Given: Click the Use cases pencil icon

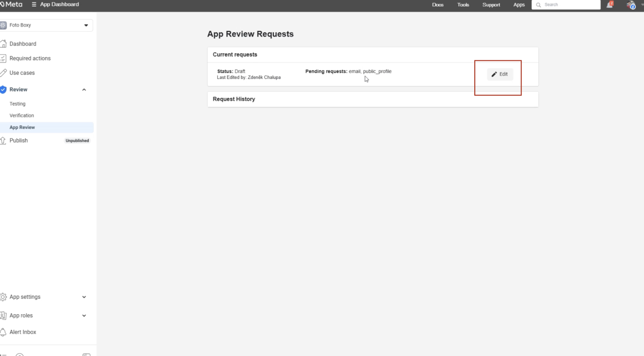Looking at the screenshot, I should tap(3, 73).
